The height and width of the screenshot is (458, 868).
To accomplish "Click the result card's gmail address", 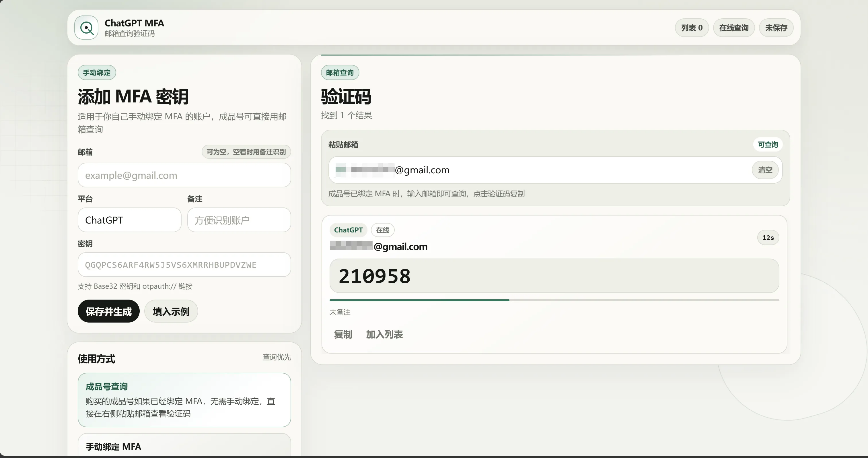I will click(379, 246).
